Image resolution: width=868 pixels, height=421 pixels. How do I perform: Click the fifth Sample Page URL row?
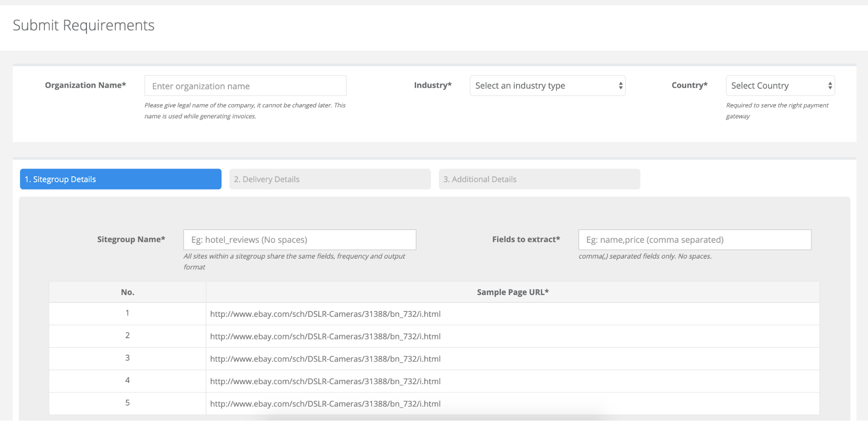(x=325, y=403)
